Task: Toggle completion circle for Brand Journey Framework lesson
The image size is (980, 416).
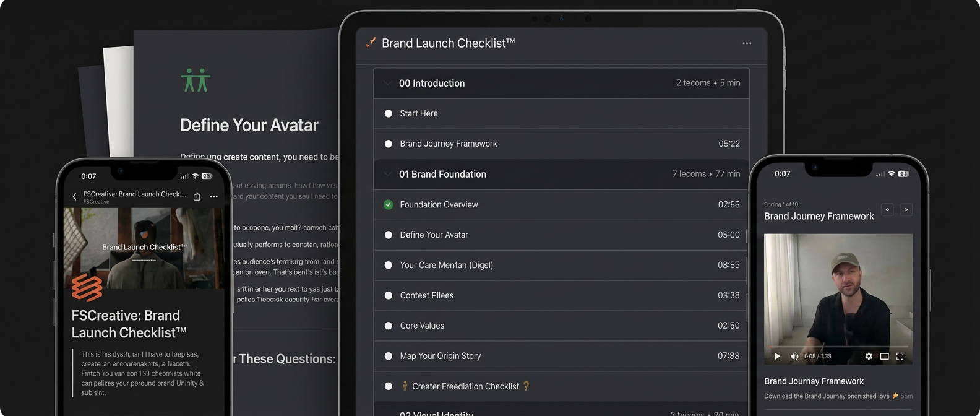Action: click(x=389, y=144)
